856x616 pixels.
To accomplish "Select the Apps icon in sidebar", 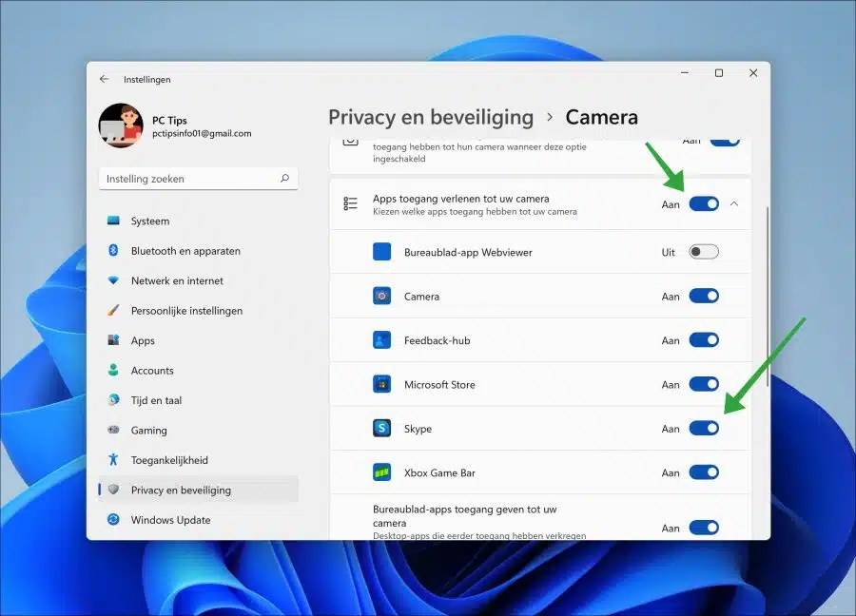I will coord(113,340).
